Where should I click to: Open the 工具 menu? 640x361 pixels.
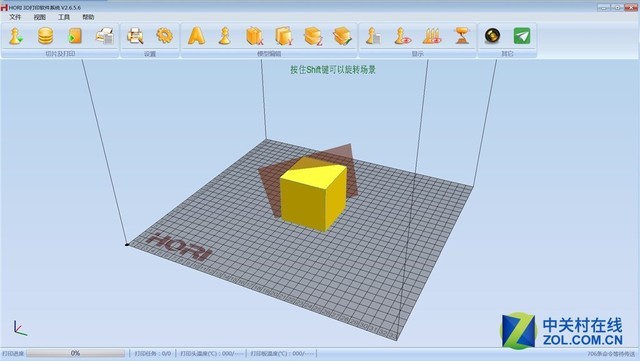click(64, 17)
